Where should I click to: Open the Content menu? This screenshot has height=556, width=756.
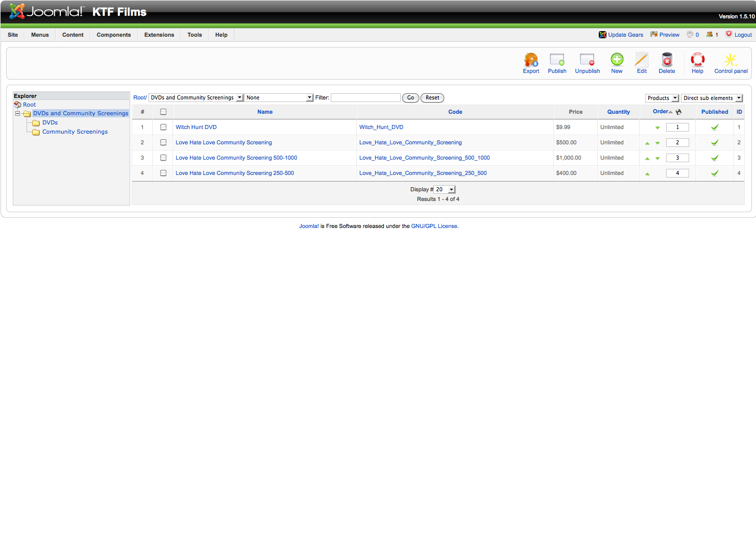(73, 35)
